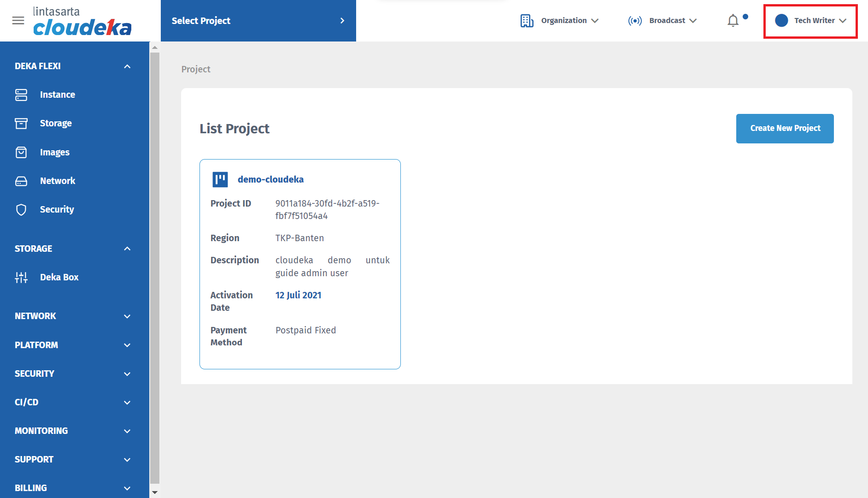Open the Tech Writer user menu
Viewport: 868px width, 498px height.
coord(810,21)
